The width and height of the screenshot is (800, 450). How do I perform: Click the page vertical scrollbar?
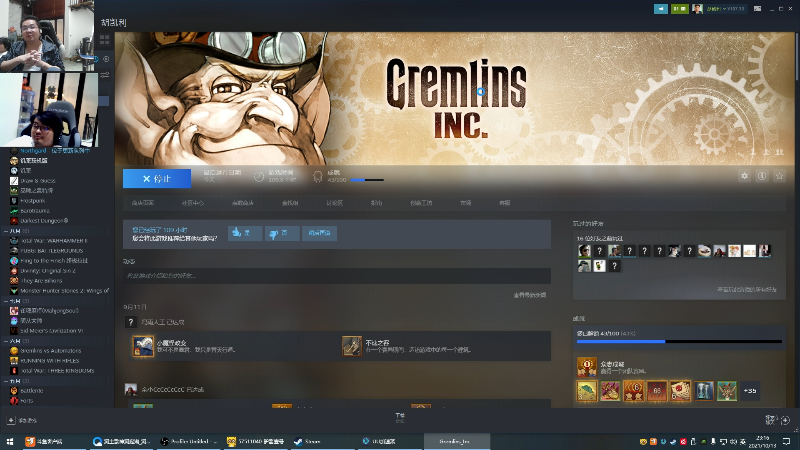pos(797,56)
